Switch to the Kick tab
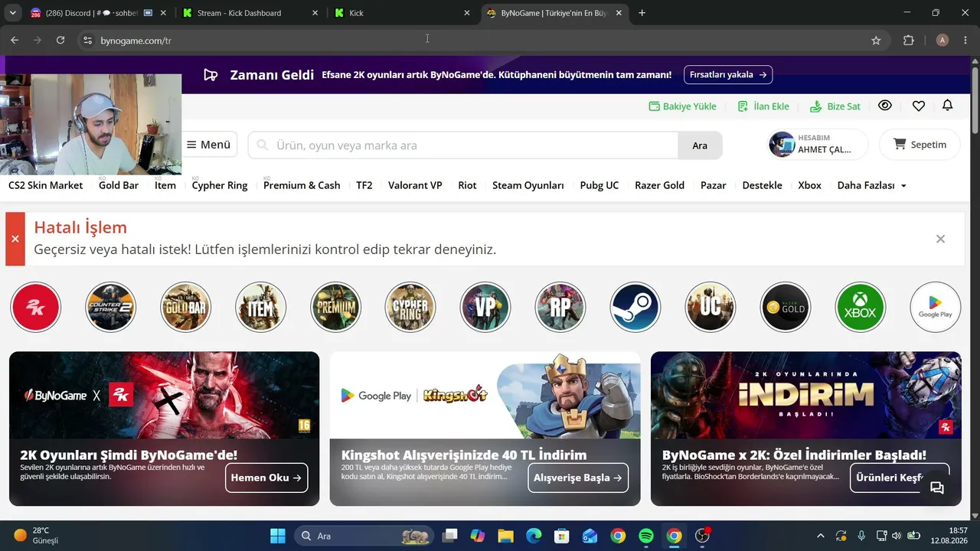The width and height of the screenshot is (980, 551). click(403, 13)
